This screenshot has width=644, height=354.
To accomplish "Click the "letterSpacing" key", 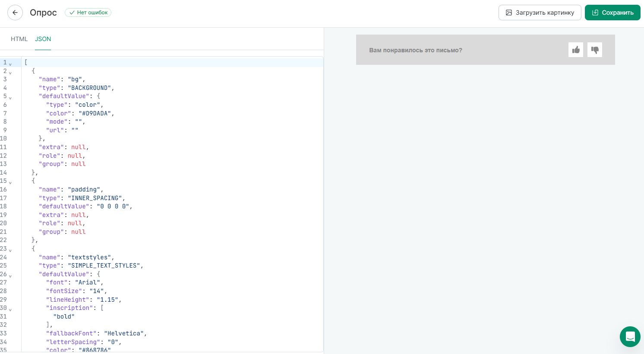I will coord(73,342).
